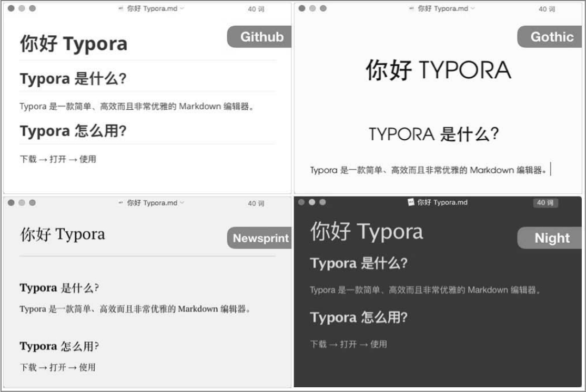The image size is (586, 392).
Task: Click the Markdown 编辑器 paragraph in the Github-theme window
Action: click(x=137, y=106)
